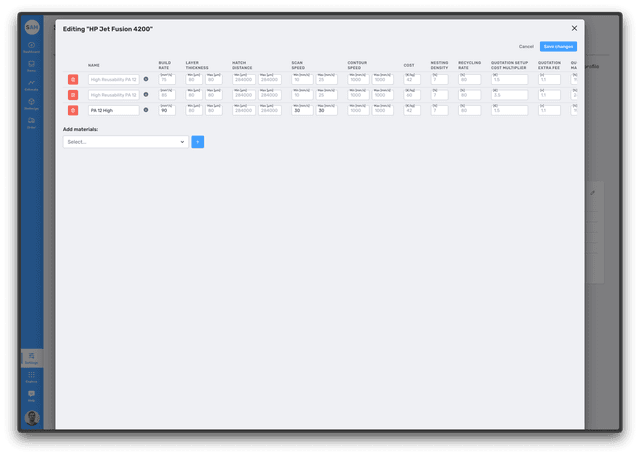640x456 pixels.
Task: Click QUOTATION SETUP COST MULTIPLIER header
Action: coord(509,65)
